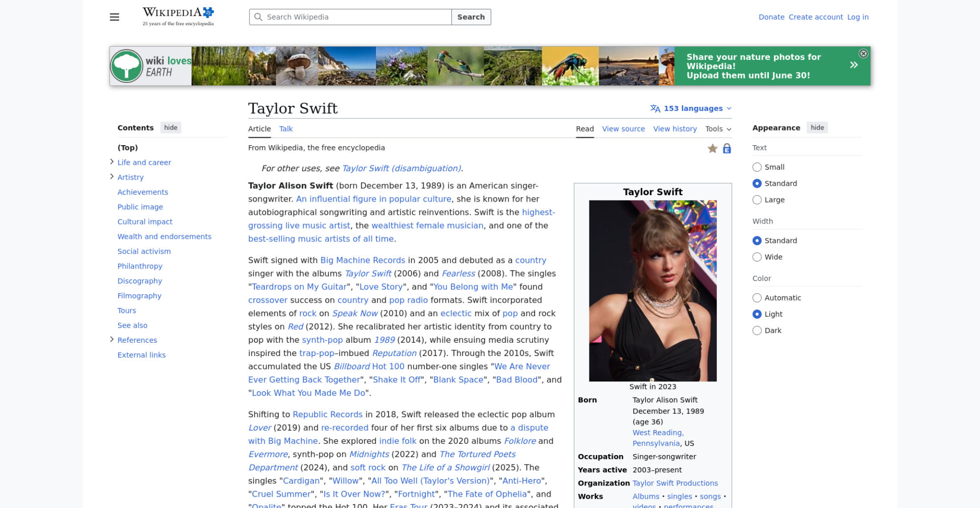Go to Wealth and endorsements section
Image resolution: width=980 pixels, height=508 pixels.
[x=164, y=236]
